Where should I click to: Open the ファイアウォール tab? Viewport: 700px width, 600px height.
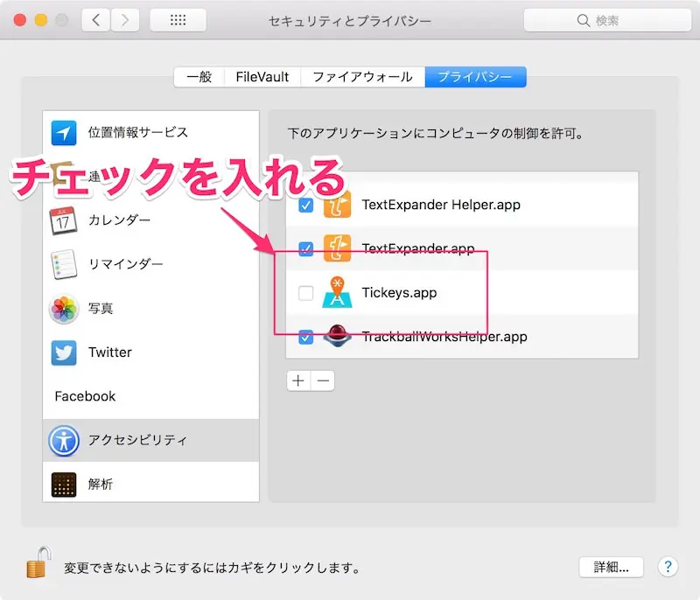point(362,77)
